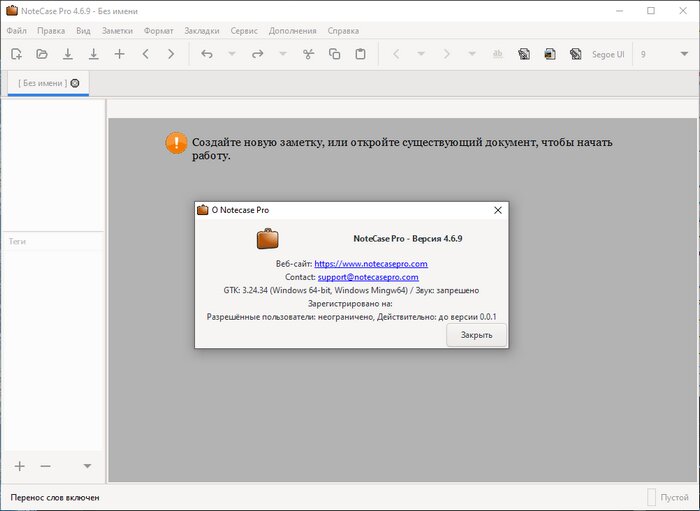Open the Закладки menu
Image resolution: width=700 pixels, height=511 pixels.
202,31
